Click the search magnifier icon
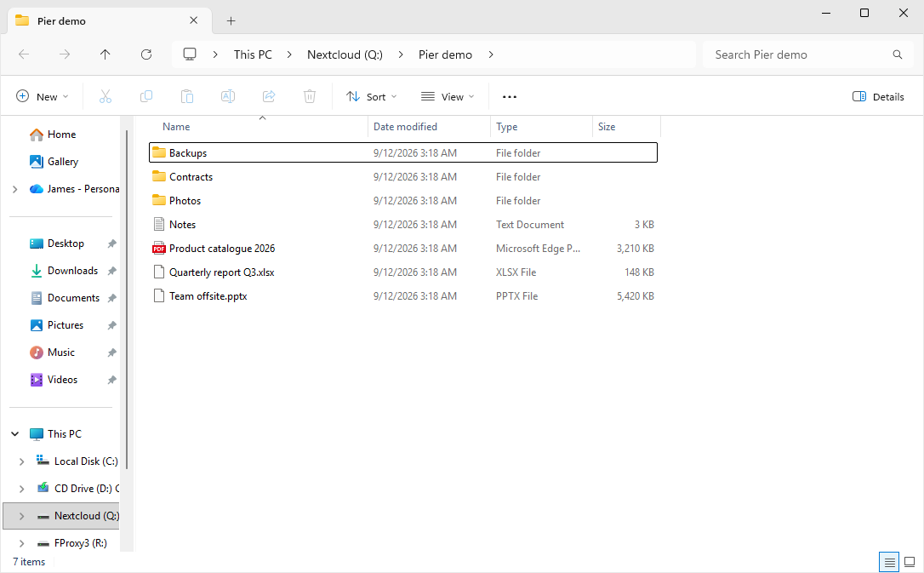 click(x=898, y=54)
